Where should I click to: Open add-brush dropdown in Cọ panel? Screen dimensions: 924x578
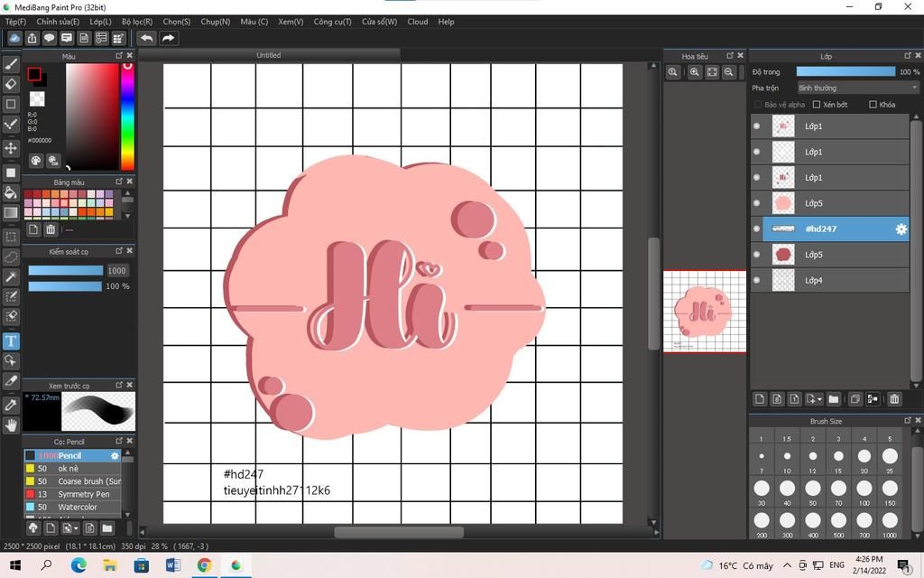click(x=76, y=527)
